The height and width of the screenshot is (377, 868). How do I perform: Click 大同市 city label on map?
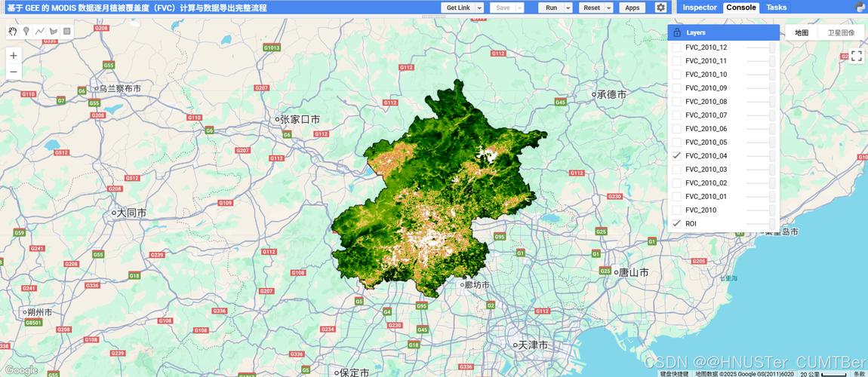pos(132,213)
